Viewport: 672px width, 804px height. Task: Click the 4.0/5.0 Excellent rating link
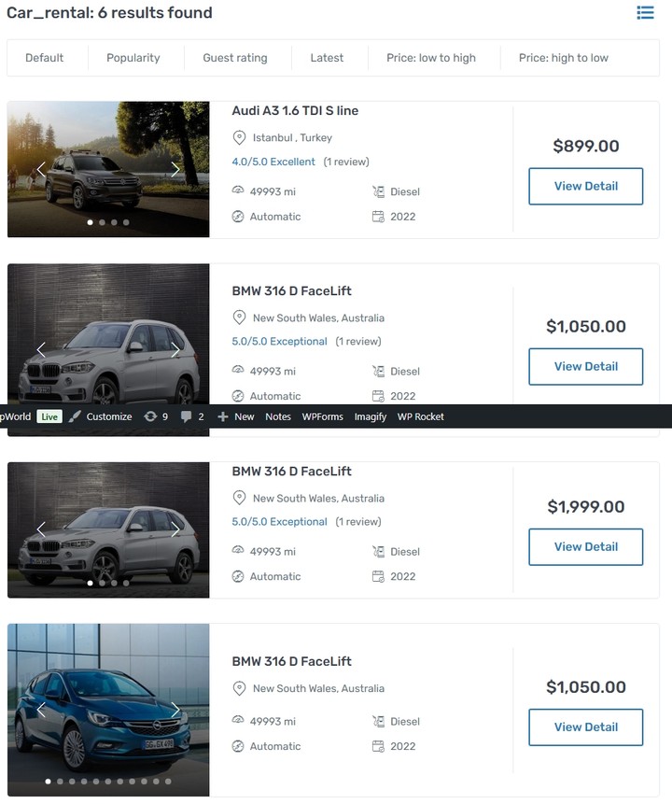pyautogui.click(x=273, y=162)
